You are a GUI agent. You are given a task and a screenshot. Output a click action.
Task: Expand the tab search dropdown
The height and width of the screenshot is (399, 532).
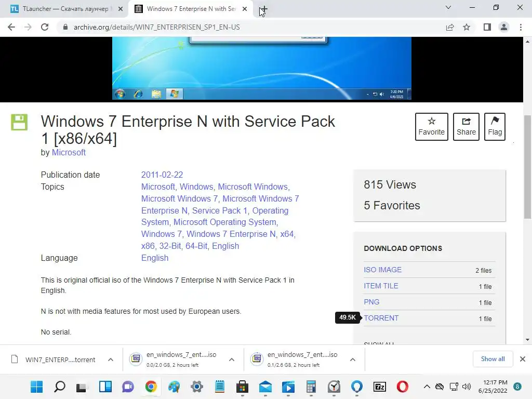[x=448, y=7]
